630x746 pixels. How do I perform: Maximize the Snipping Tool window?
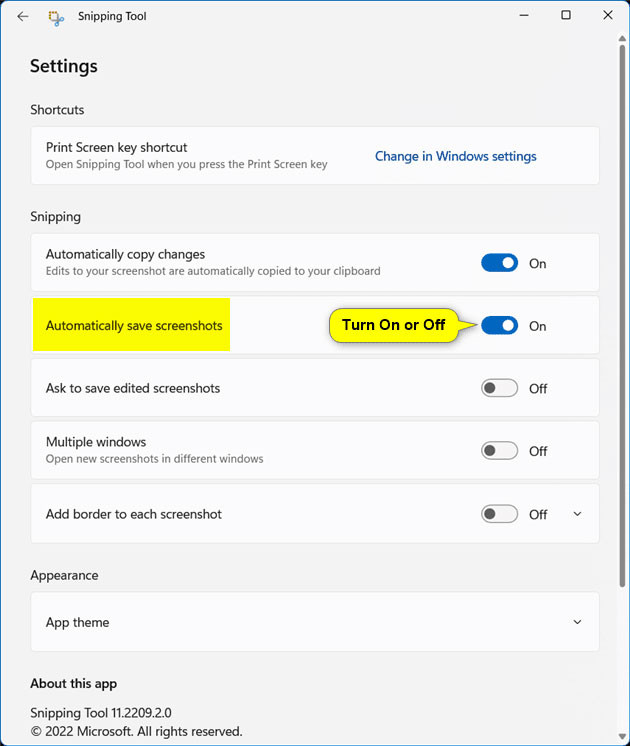pyautogui.click(x=566, y=16)
